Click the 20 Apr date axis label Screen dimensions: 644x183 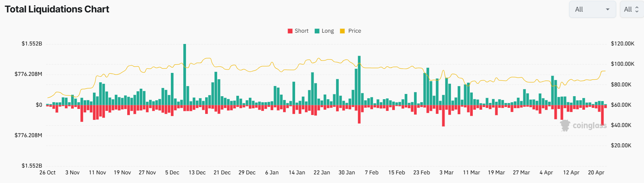click(x=596, y=172)
